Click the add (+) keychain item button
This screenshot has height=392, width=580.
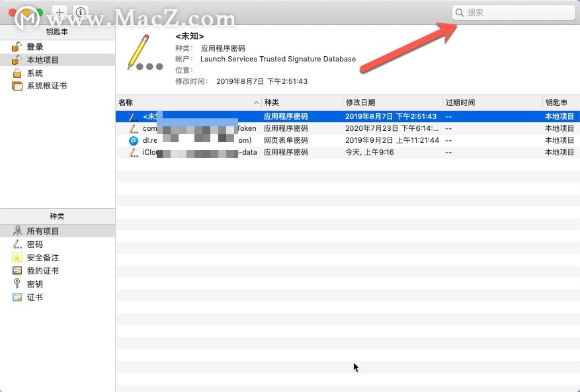click(60, 12)
